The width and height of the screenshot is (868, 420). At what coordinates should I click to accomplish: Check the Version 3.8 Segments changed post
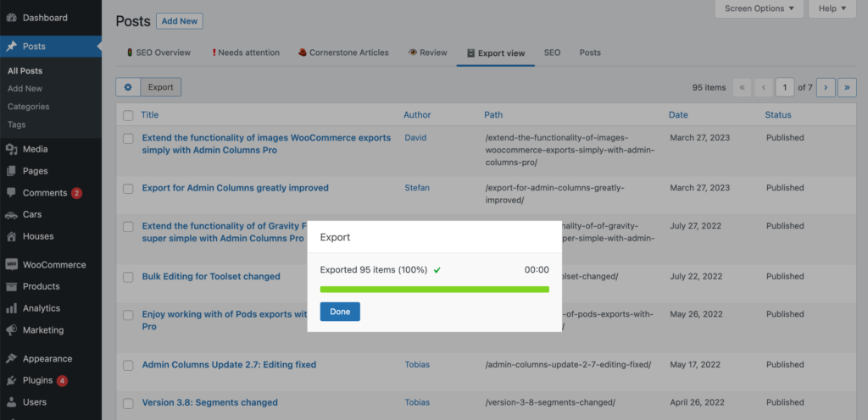click(129, 403)
